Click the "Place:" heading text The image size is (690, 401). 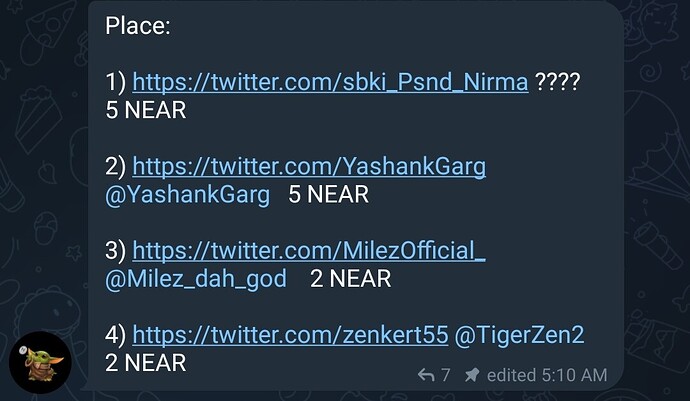click(138, 25)
